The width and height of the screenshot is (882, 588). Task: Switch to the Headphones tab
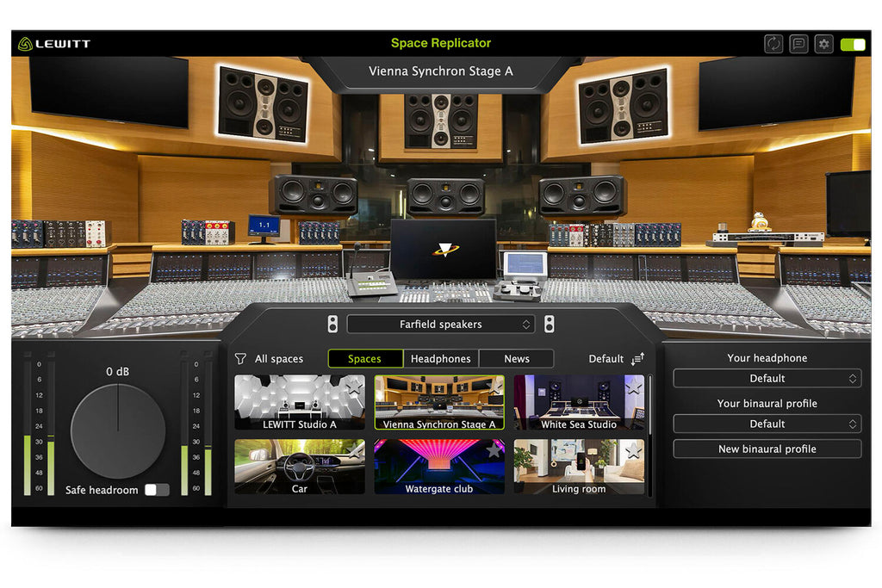pos(440,359)
